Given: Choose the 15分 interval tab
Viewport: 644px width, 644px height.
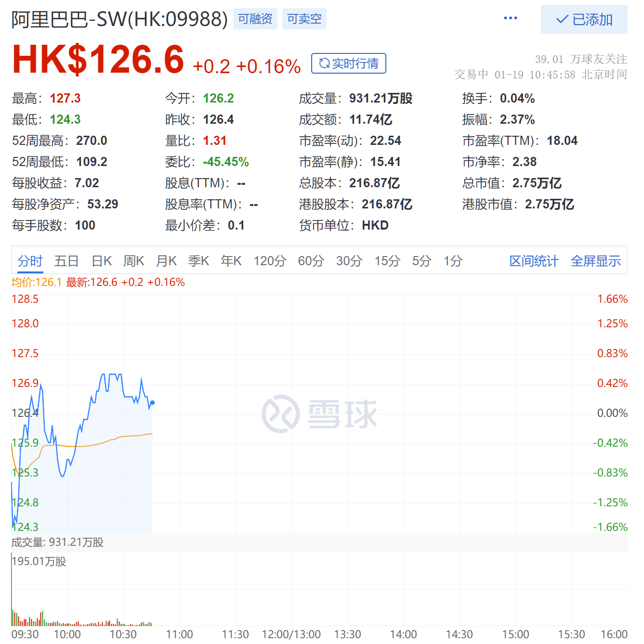Looking at the screenshot, I should click(388, 261).
